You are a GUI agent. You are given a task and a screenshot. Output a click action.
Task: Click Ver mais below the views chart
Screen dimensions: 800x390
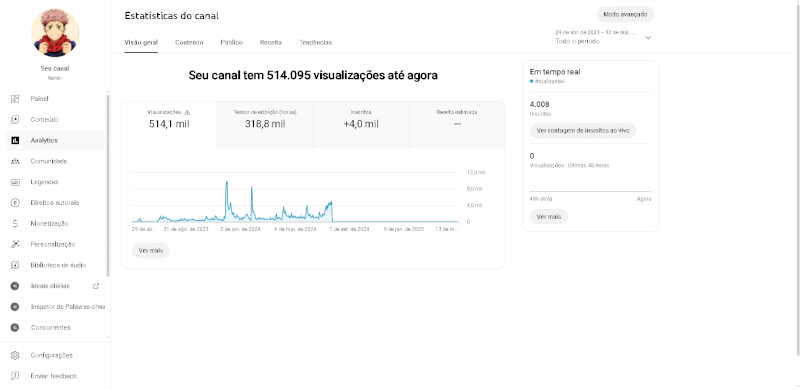point(151,251)
